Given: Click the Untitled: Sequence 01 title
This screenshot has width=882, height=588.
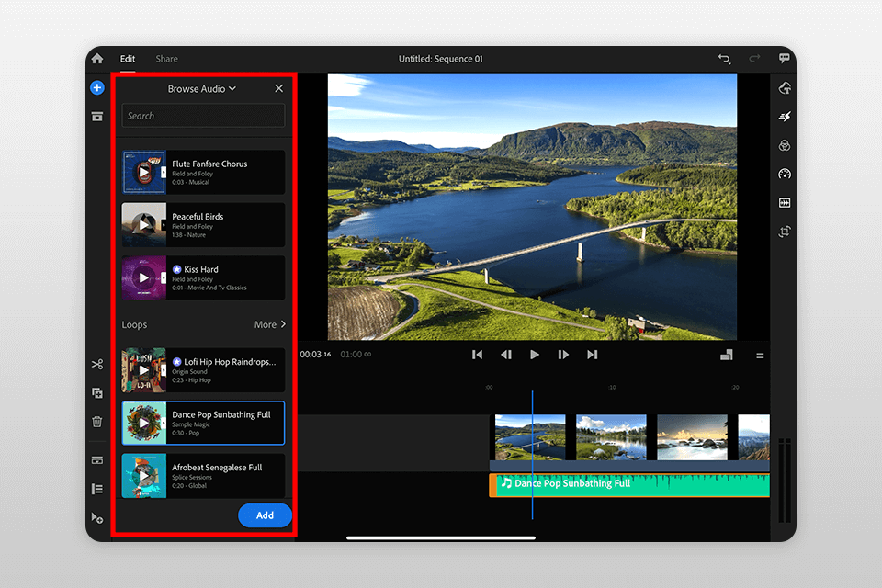Looking at the screenshot, I should (440, 59).
